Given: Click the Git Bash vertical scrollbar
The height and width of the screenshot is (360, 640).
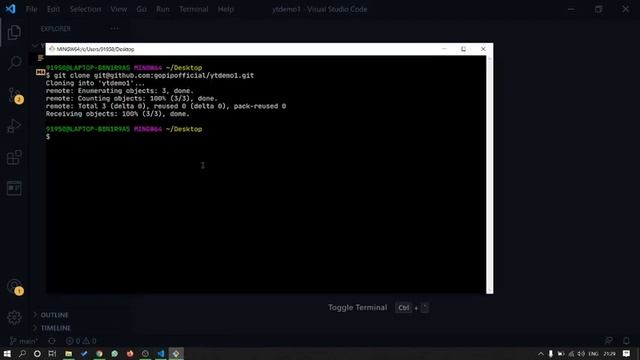Looking at the screenshot, I should 489,174.
